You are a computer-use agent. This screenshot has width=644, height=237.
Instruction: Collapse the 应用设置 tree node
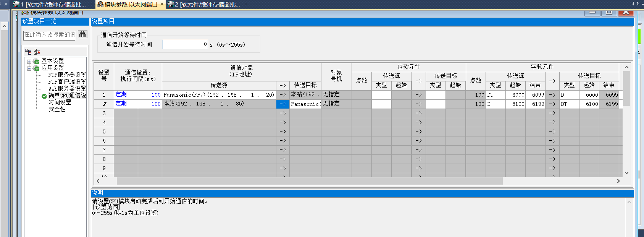(29, 68)
